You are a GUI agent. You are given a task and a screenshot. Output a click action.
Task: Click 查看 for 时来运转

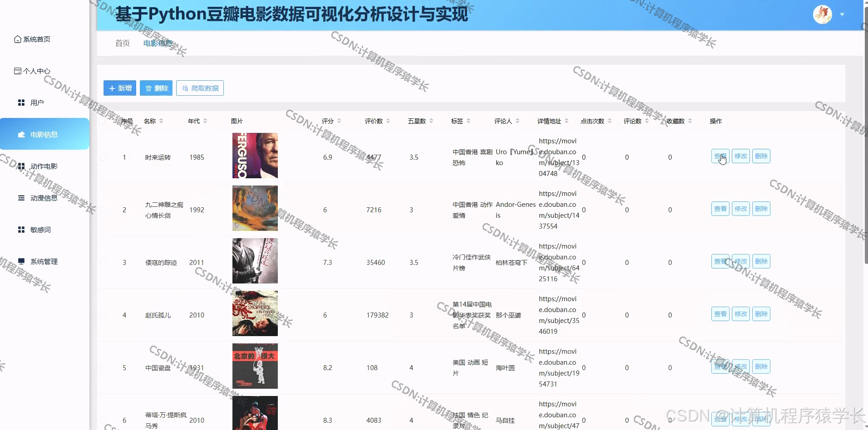click(x=720, y=156)
